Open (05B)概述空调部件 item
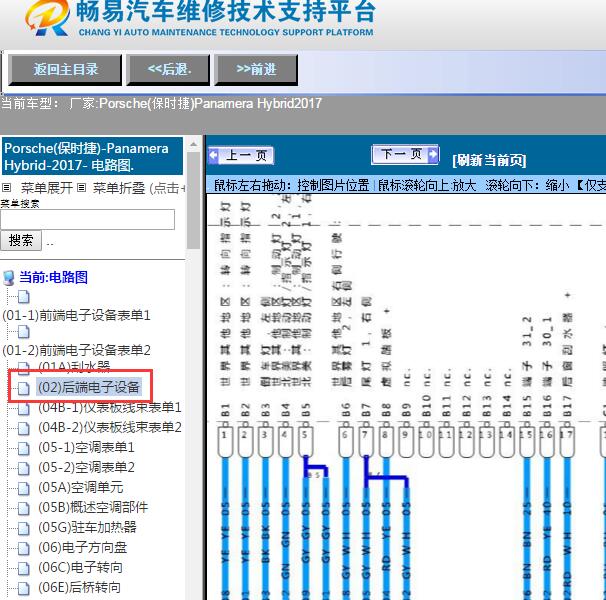Image resolution: width=606 pixels, height=600 pixels. point(93,508)
